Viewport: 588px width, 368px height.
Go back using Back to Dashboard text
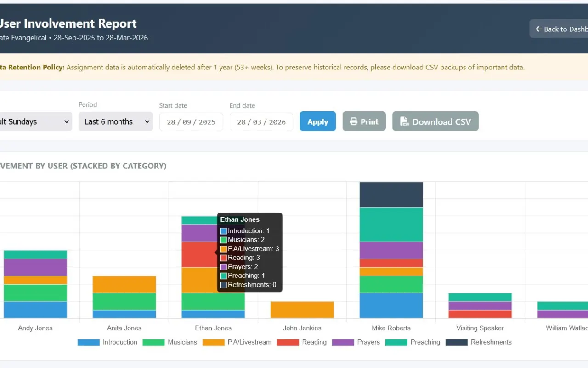[x=566, y=29]
